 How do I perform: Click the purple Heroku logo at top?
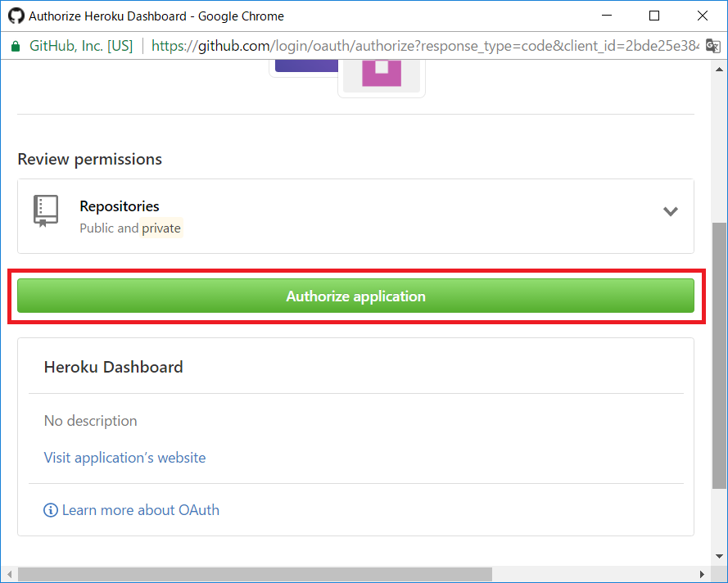click(x=305, y=66)
